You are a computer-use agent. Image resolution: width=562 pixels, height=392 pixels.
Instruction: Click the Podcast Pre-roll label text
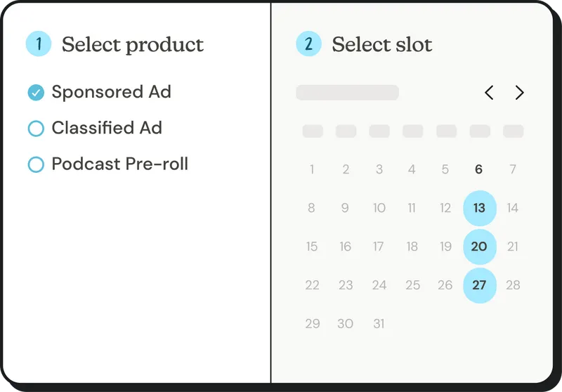coord(120,164)
